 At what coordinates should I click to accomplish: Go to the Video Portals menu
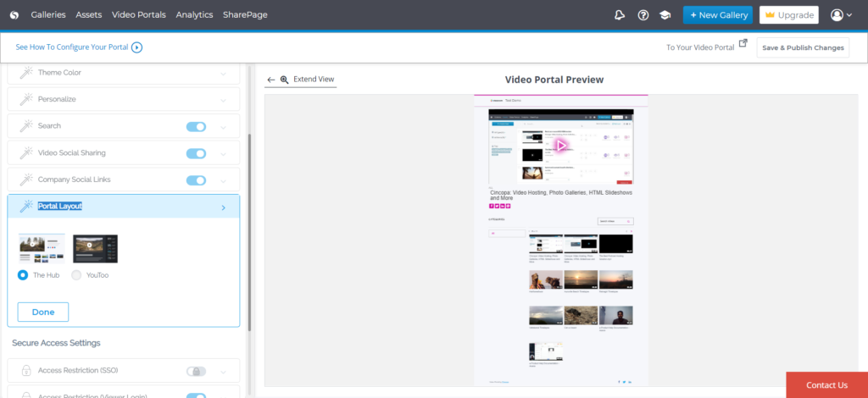[139, 15]
